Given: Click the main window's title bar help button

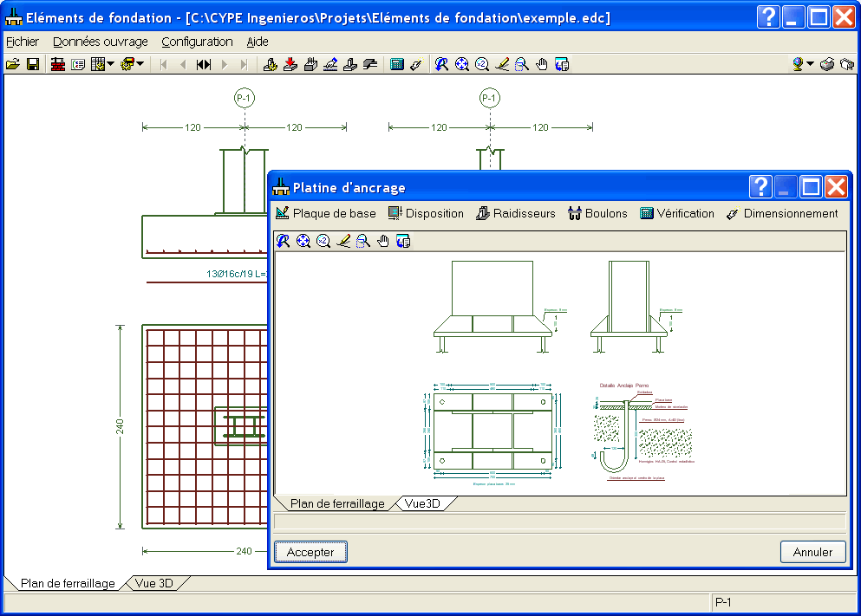Looking at the screenshot, I should [x=768, y=17].
